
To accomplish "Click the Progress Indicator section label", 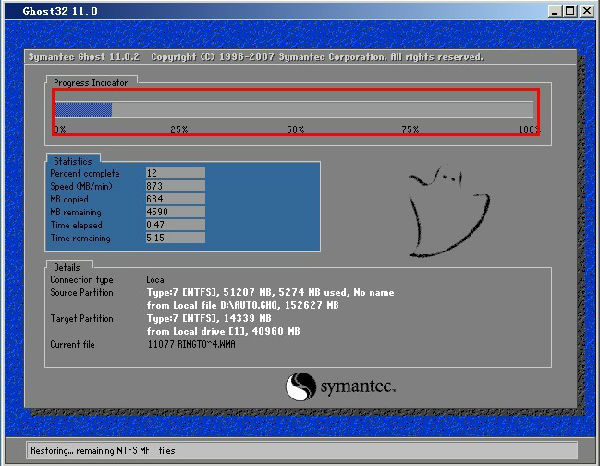I will [91, 82].
